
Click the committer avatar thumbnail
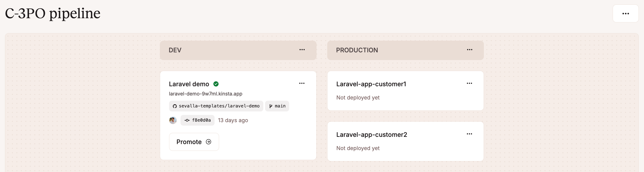click(x=173, y=120)
